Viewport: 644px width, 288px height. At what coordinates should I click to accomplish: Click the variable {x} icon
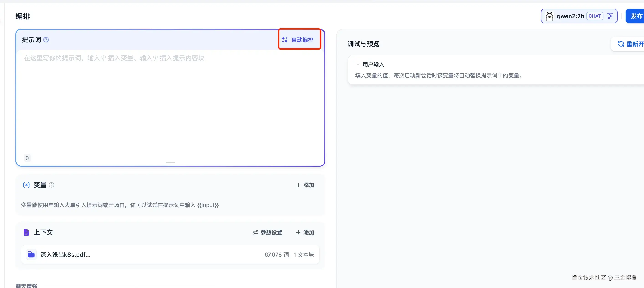coord(26,185)
